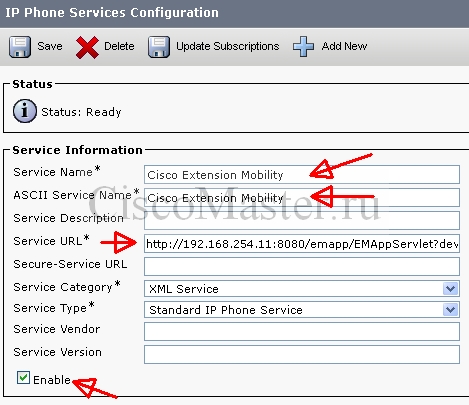Click the Service URL input field
469x405 pixels.
[302, 244]
